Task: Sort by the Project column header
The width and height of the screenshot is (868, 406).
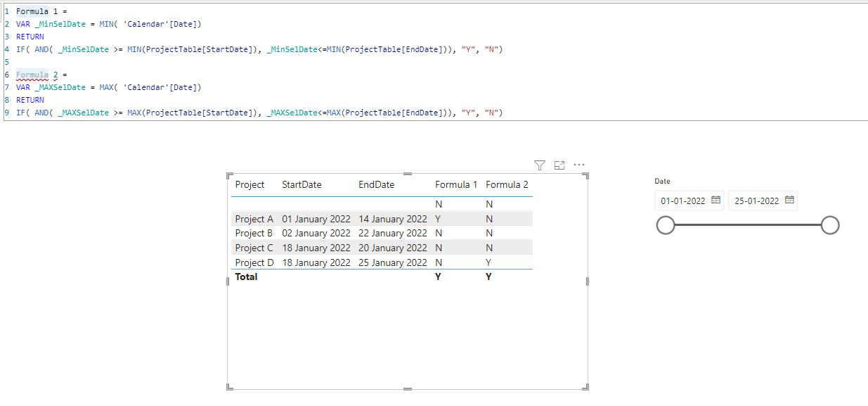Action: click(x=250, y=184)
